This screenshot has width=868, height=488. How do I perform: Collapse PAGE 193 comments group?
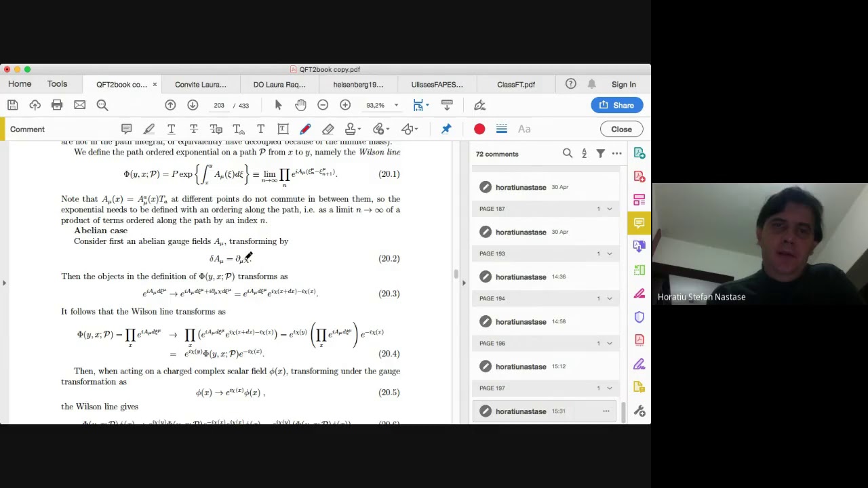pos(609,253)
